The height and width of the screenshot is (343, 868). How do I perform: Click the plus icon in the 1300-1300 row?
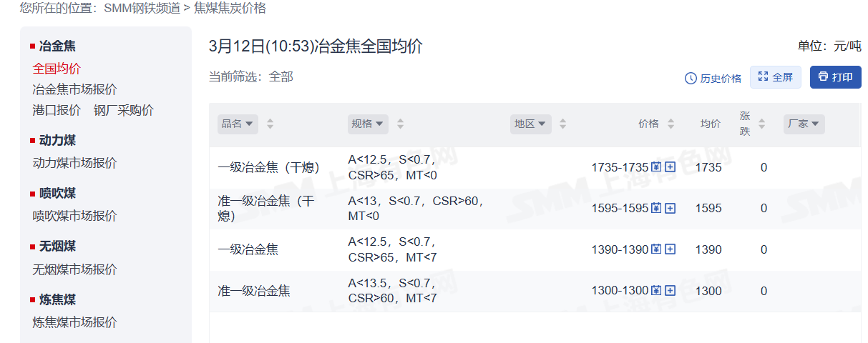coord(670,291)
